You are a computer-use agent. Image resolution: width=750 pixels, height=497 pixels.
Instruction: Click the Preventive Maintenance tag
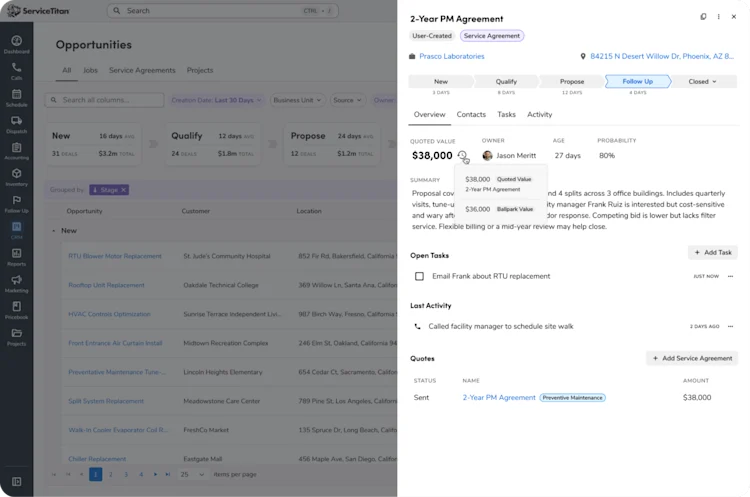(573, 398)
